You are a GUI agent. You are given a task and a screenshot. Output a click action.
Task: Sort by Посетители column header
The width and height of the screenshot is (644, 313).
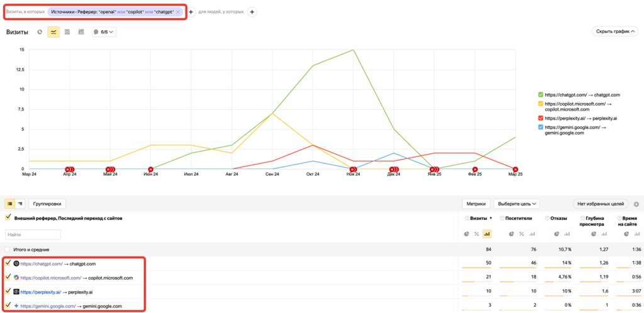[x=519, y=219]
